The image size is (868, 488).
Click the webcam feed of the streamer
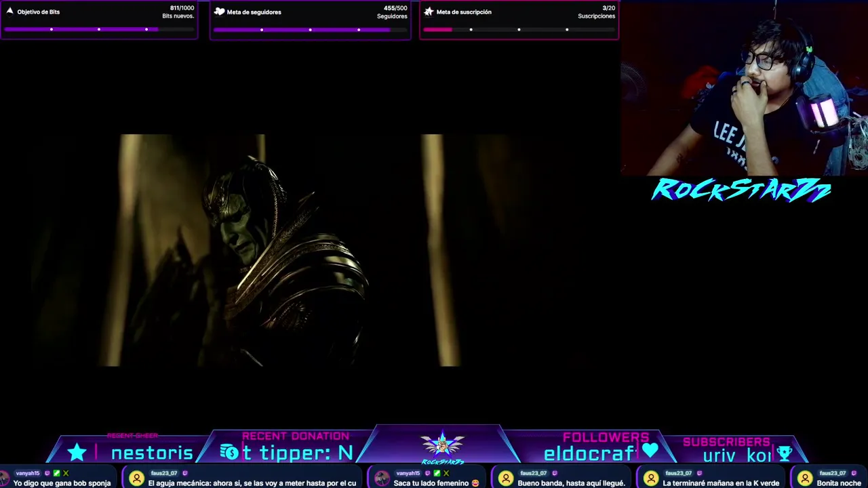744,88
